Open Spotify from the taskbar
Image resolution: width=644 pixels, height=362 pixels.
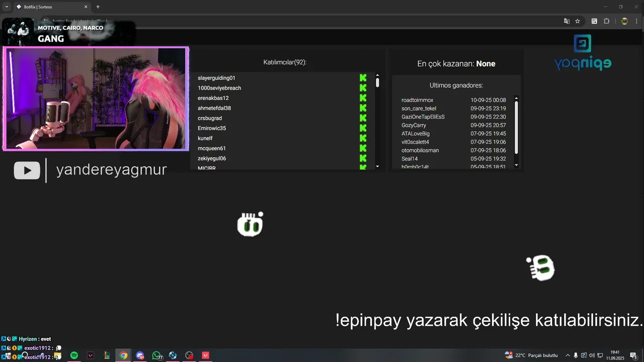(x=74, y=355)
